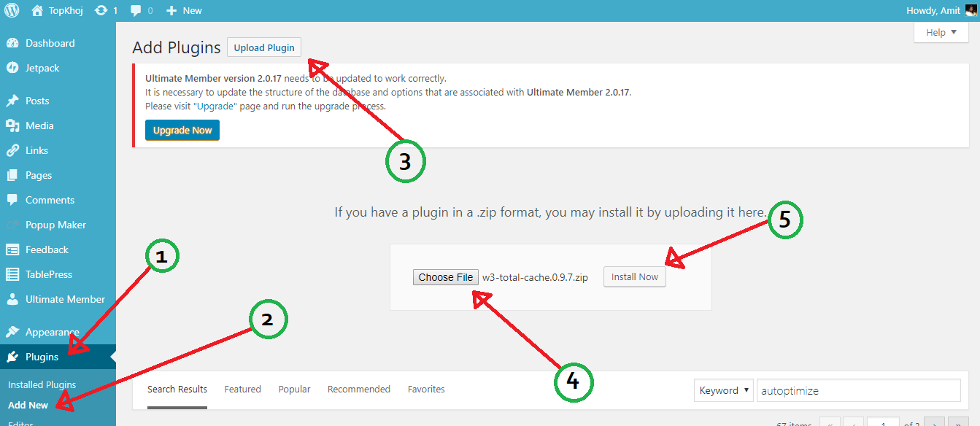980x426 pixels.
Task: Open Plugins via its plug icon
Action: 12,357
